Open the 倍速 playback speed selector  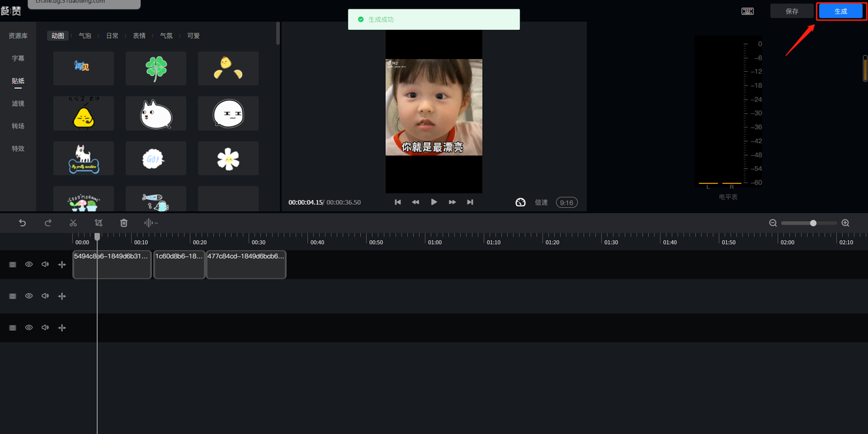coord(541,203)
